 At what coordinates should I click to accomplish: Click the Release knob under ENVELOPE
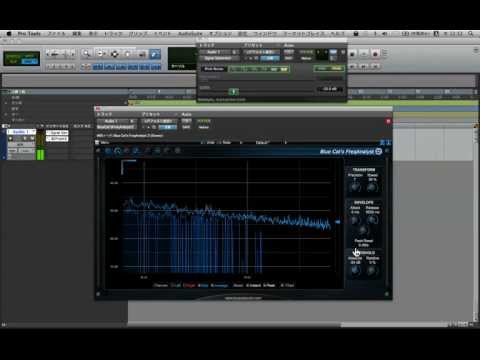(372, 220)
